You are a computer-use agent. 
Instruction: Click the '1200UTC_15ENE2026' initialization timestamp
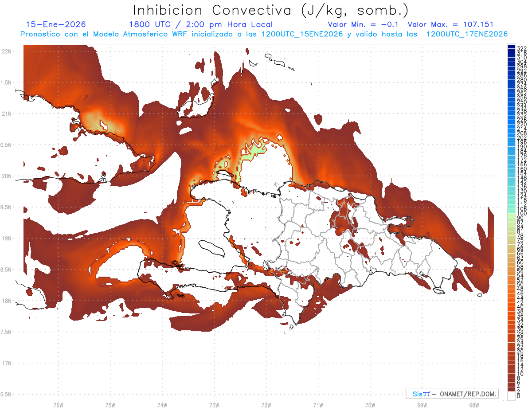302,34
